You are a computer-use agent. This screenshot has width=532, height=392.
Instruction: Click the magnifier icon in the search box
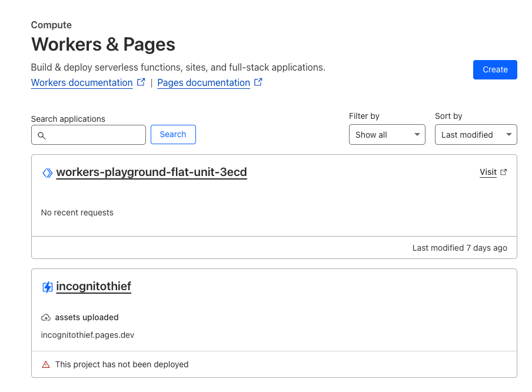click(42, 136)
